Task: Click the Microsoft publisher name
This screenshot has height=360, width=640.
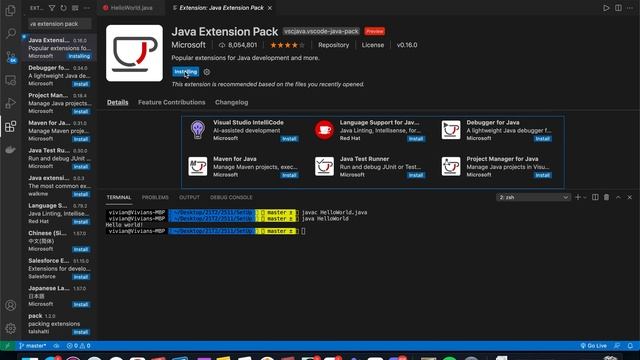Action: pyautogui.click(x=189, y=45)
